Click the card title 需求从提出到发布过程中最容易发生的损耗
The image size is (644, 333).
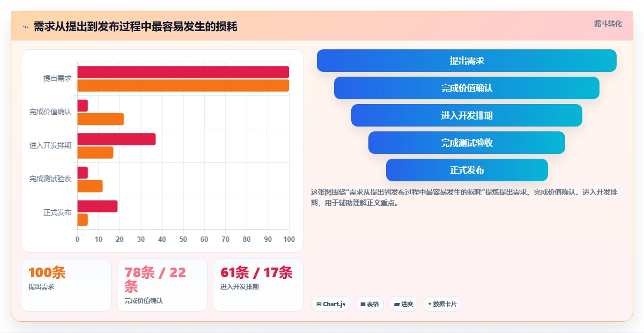click(x=135, y=27)
